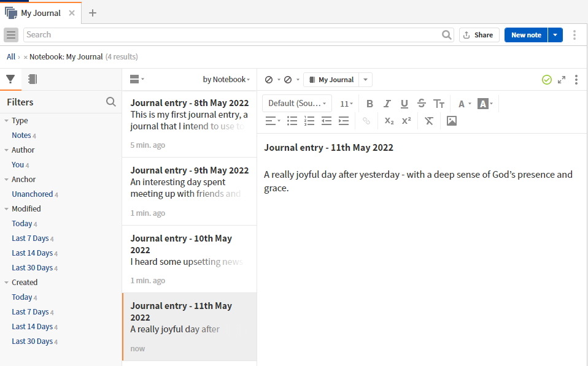588x366 pixels.
Task: Open the 10th May 2022 journal entry
Action: (190, 259)
